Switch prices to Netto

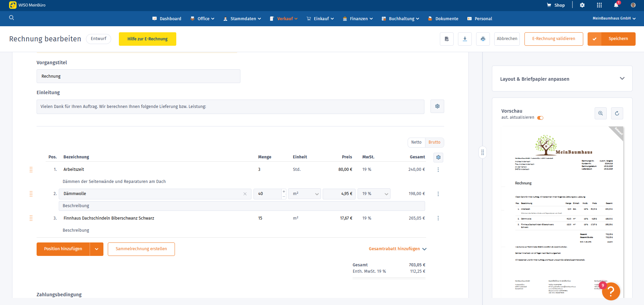pyautogui.click(x=416, y=142)
